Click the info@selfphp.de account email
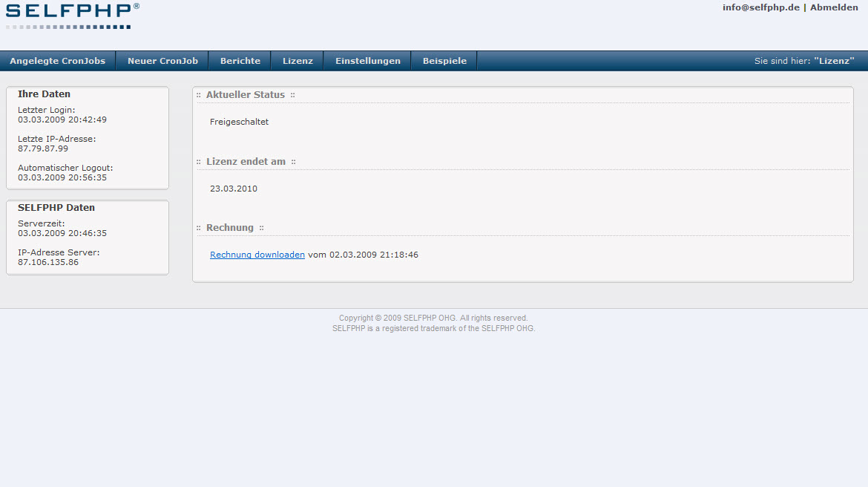The width and height of the screenshot is (868, 487). 760,7
